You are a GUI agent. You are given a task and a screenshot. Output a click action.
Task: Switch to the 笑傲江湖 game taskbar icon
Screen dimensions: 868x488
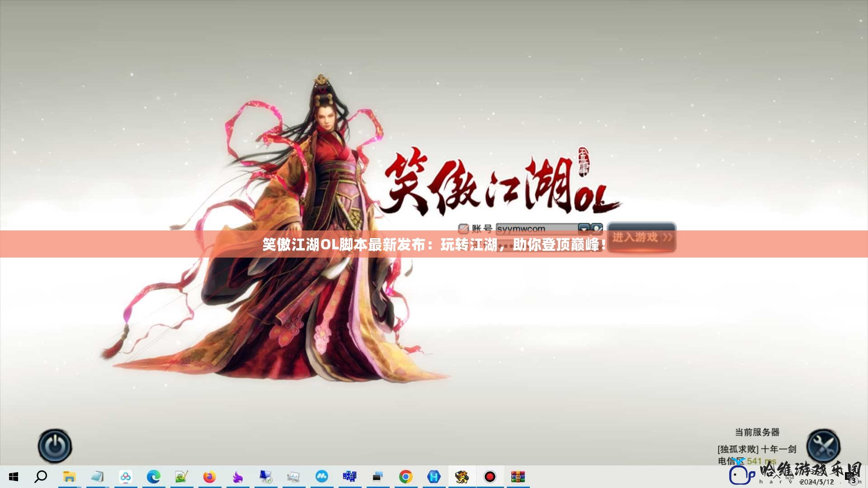click(462, 477)
